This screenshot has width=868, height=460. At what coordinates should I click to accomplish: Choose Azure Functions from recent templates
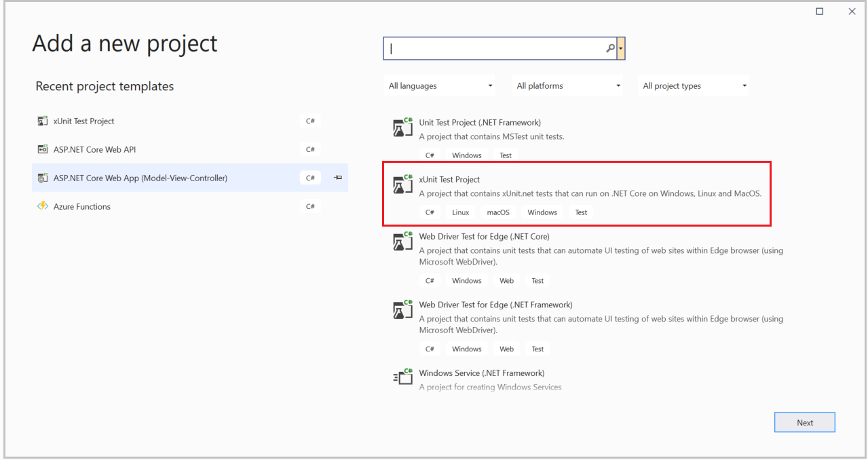pyautogui.click(x=82, y=206)
